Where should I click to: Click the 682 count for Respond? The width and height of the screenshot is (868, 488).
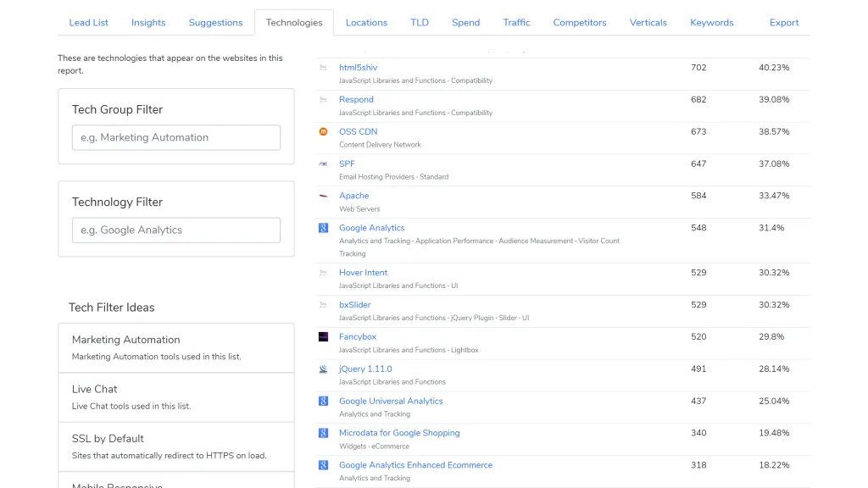[x=698, y=100]
